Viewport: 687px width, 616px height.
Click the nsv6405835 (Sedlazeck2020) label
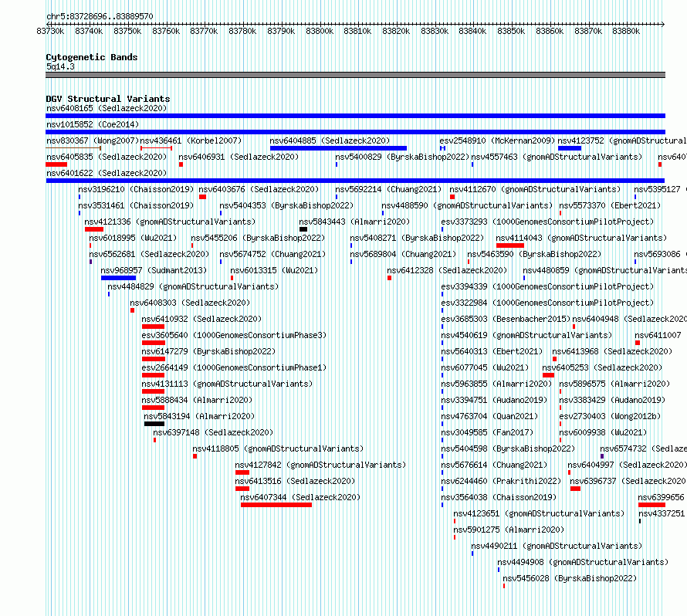[107, 157]
